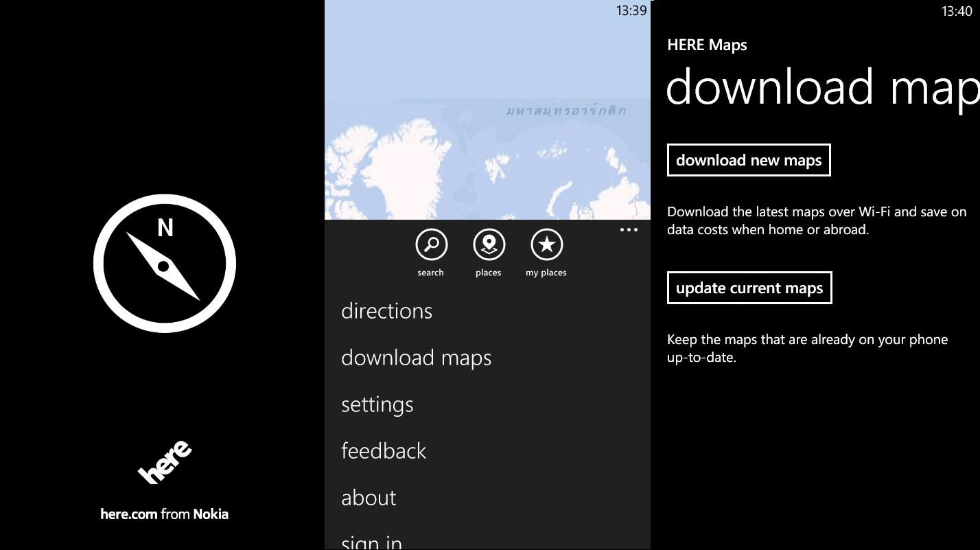Click the keep maps up-to-date description
Screen dimensions: 980x550
pyautogui.click(x=807, y=348)
